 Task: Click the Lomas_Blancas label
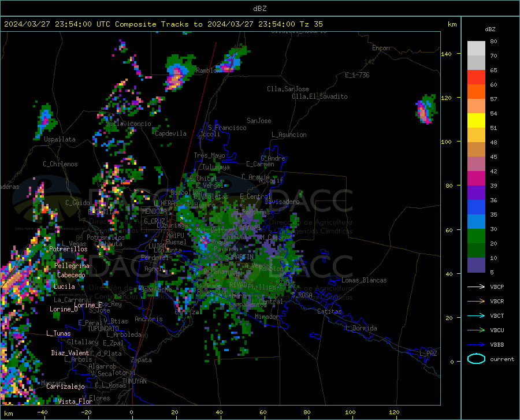364,280
